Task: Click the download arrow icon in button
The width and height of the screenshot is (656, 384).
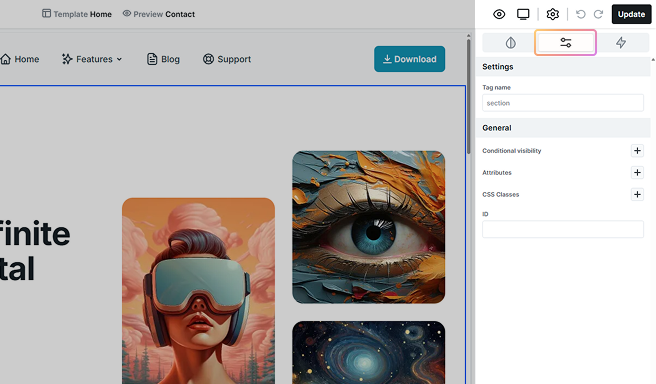Action: coord(387,59)
